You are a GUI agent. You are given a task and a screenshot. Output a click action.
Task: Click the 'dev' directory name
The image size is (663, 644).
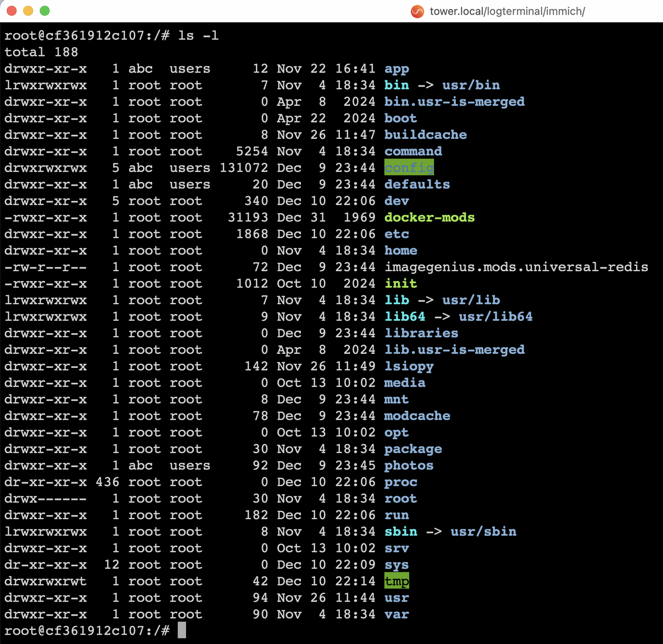[x=397, y=201]
